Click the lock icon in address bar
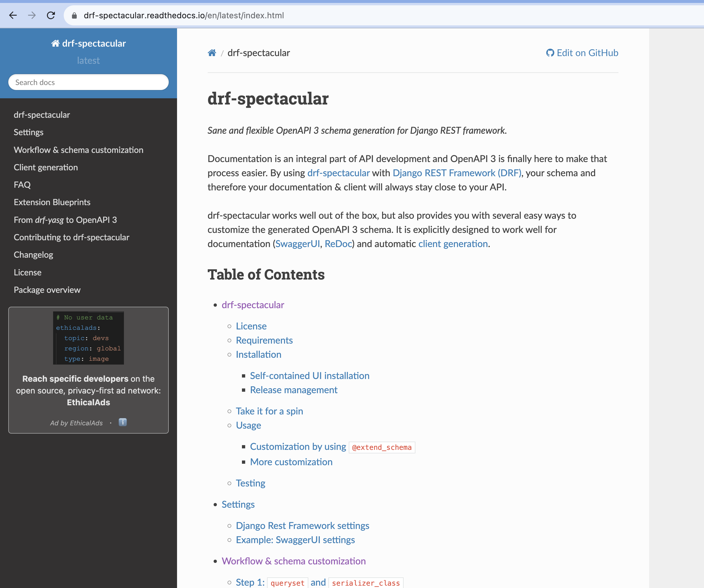704x588 pixels. point(74,16)
